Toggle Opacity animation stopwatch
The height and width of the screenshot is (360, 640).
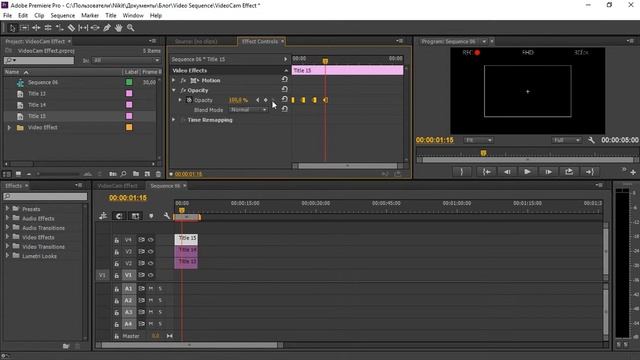[189, 100]
